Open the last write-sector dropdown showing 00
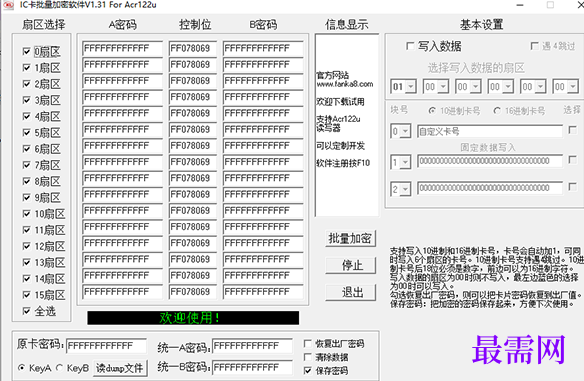 coord(566,86)
